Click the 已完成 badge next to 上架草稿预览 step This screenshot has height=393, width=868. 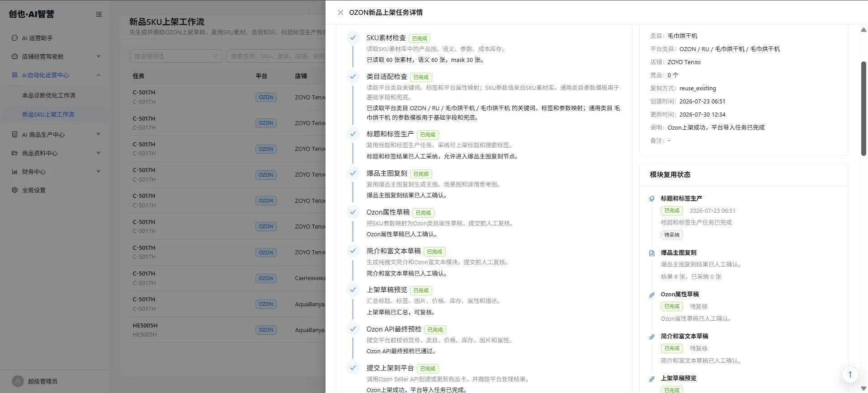coord(421,290)
